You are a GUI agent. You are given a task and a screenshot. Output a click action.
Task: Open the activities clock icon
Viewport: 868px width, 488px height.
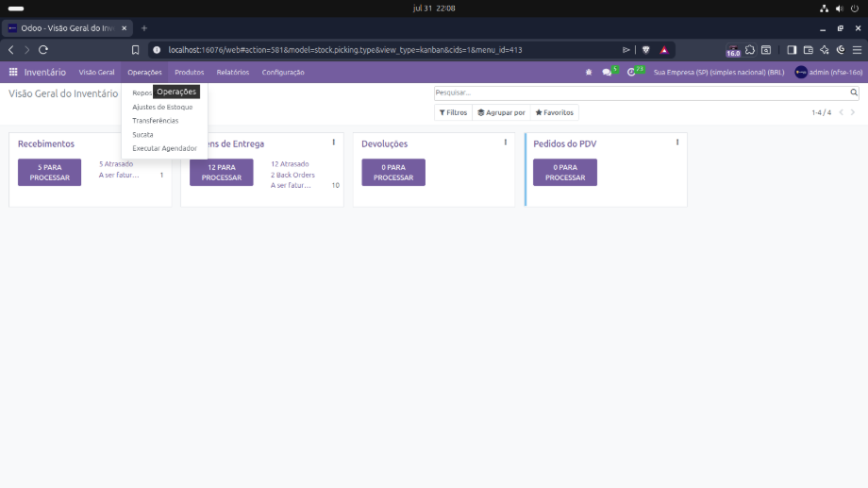[631, 72]
